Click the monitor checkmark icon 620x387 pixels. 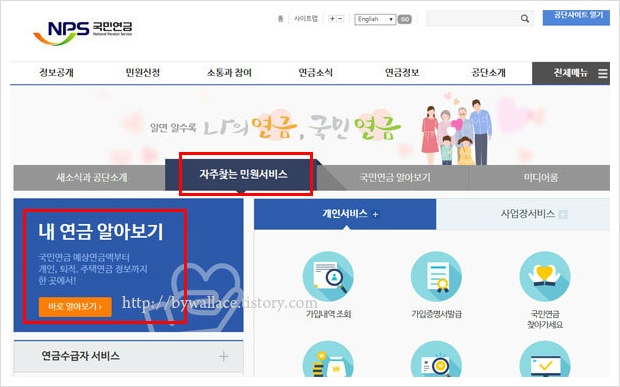pos(545,360)
